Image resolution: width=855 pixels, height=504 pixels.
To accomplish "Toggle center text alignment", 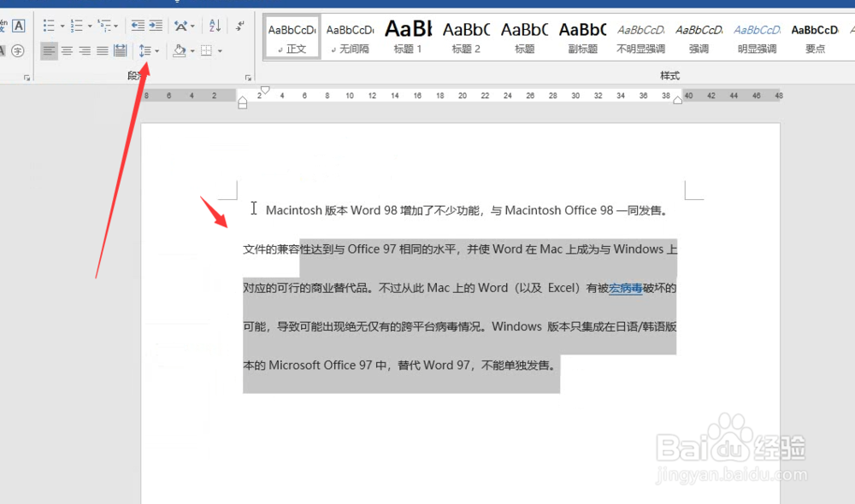I will coord(67,50).
